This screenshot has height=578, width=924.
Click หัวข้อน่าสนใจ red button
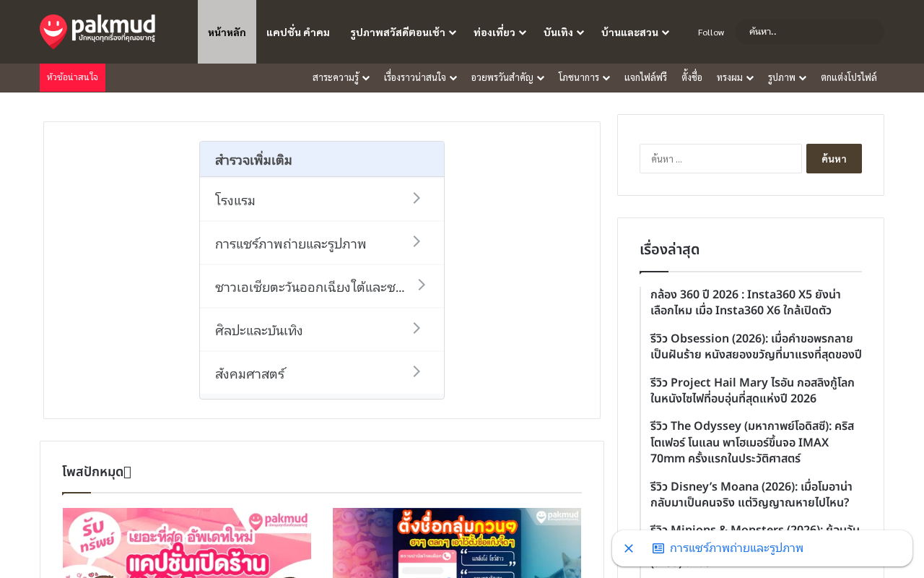[72, 77]
